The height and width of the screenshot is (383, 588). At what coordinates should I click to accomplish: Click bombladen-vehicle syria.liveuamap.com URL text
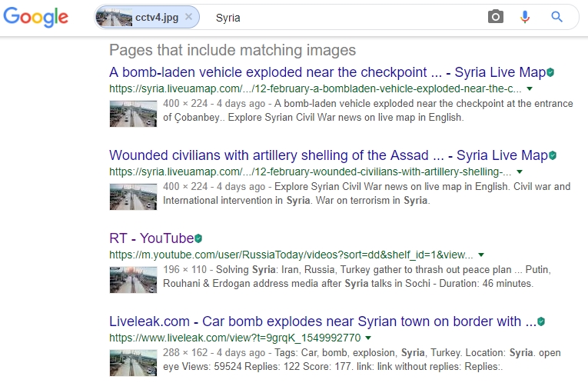click(x=315, y=88)
